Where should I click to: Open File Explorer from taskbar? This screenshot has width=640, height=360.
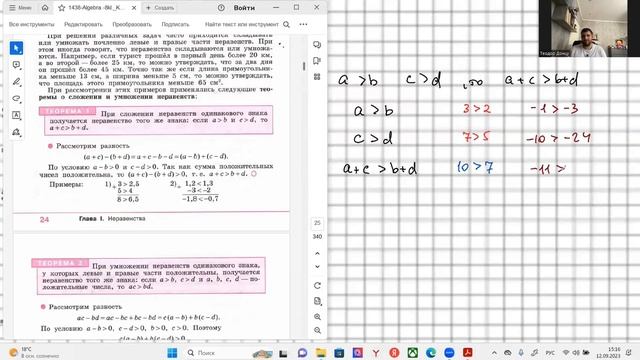pos(321,353)
